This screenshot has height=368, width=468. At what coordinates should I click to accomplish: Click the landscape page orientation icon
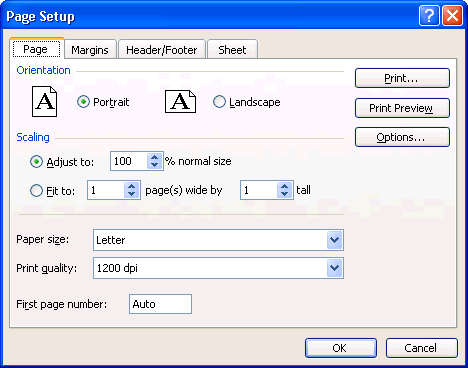click(180, 101)
